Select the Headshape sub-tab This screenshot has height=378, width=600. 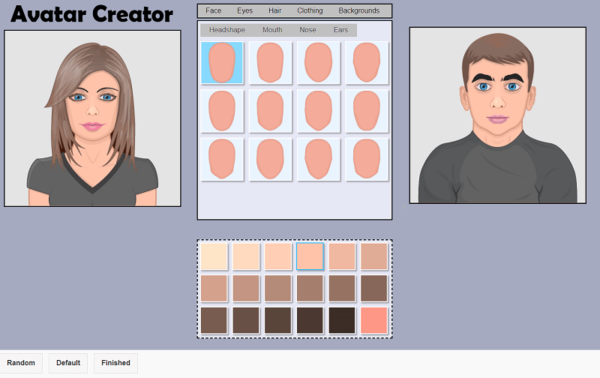[227, 30]
